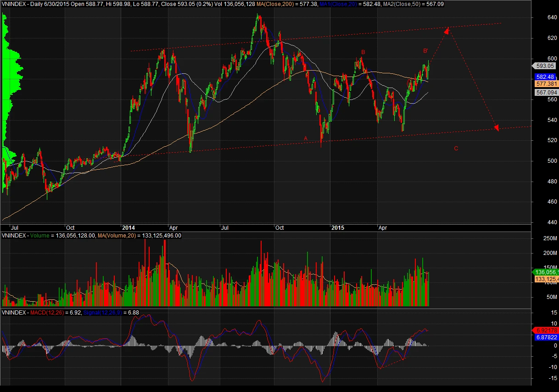Click the 2014 marker on time axis

(129, 228)
